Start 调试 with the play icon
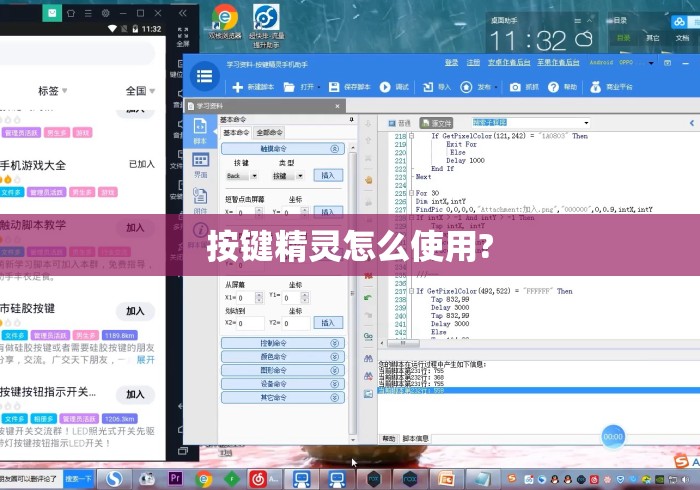700x490 pixels. pyautogui.click(x=385, y=87)
